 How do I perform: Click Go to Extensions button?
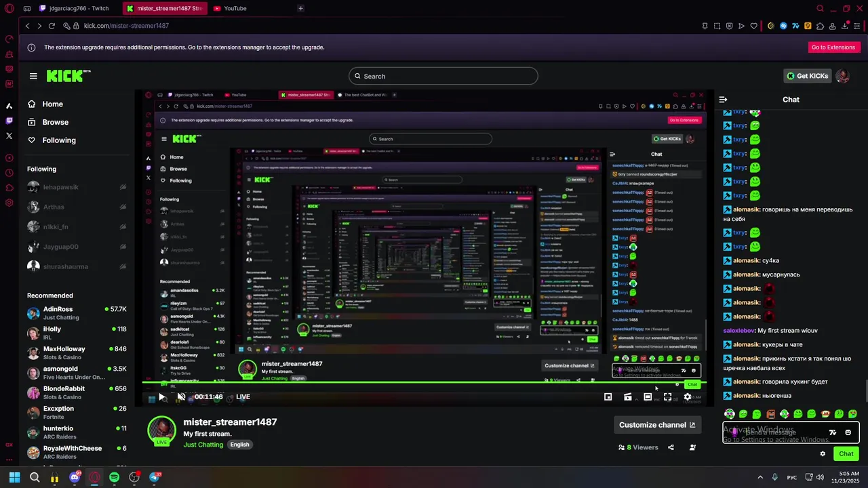click(x=833, y=47)
